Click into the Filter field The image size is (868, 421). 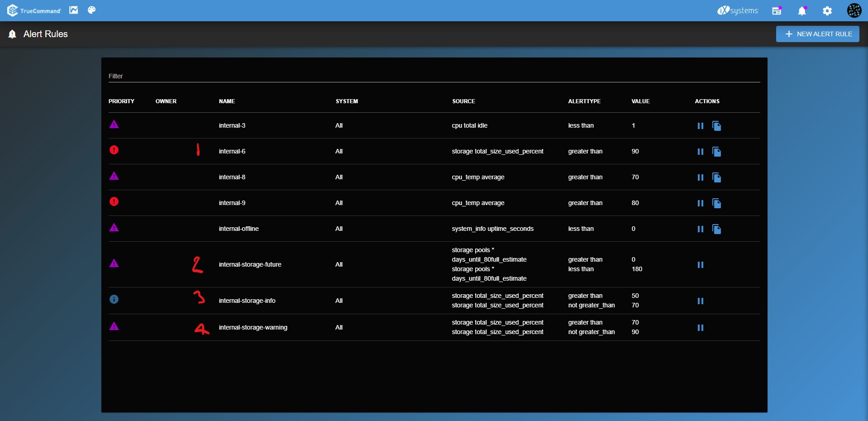434,76
